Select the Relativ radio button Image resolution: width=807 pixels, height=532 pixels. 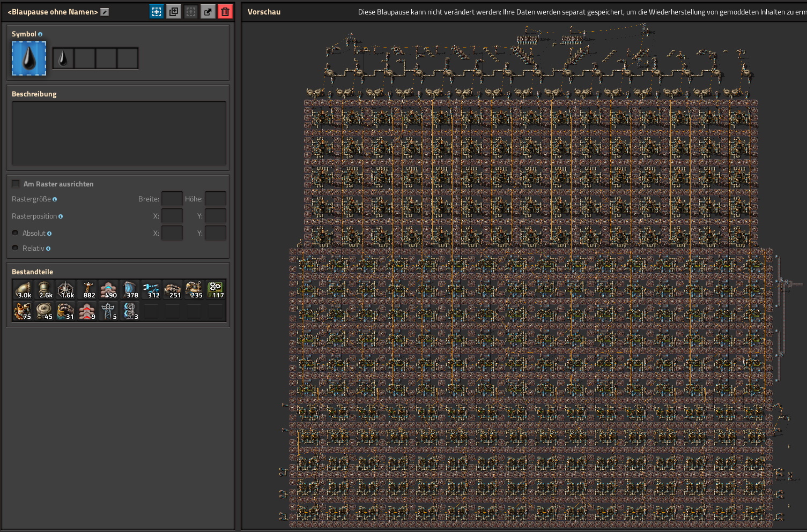coord(16,248)
